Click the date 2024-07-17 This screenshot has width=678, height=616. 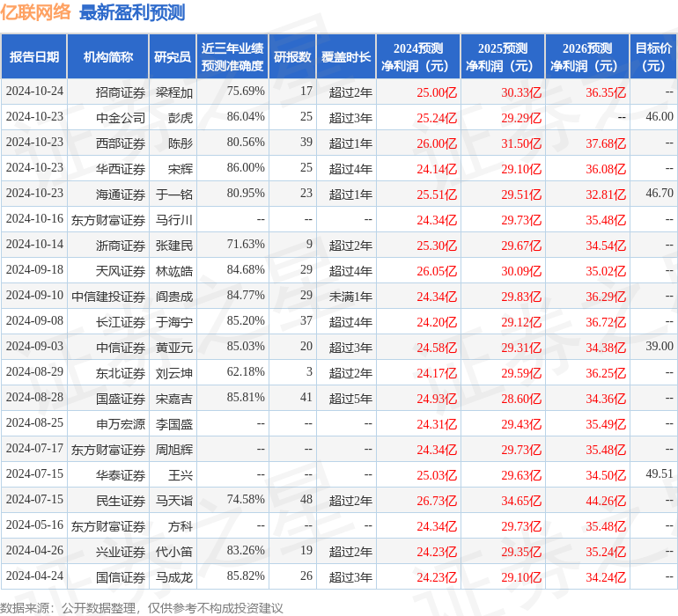click(34, 448)
